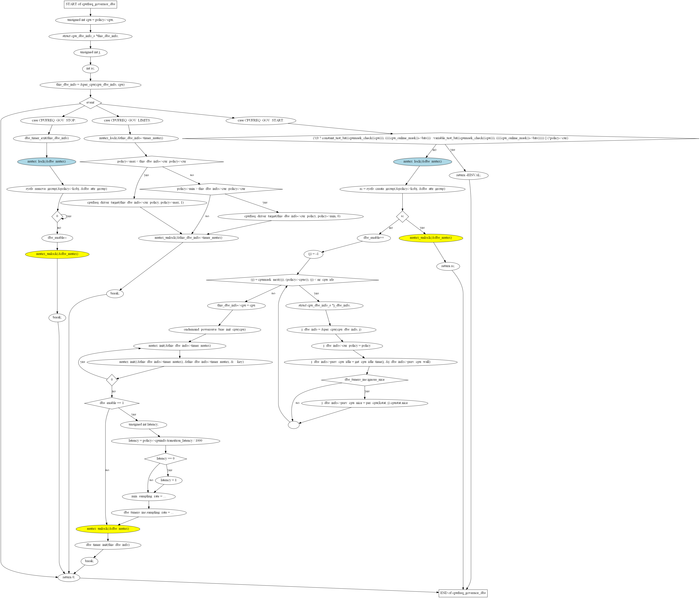700x598 pixels.
Task: Select the cpumask_next loop condition diamond
Action: point(292,280)
